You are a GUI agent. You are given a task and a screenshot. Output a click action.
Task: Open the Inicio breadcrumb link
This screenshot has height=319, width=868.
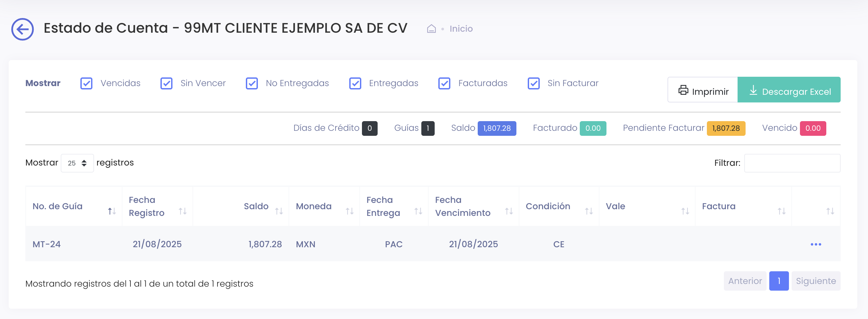(x=461, y=29)
